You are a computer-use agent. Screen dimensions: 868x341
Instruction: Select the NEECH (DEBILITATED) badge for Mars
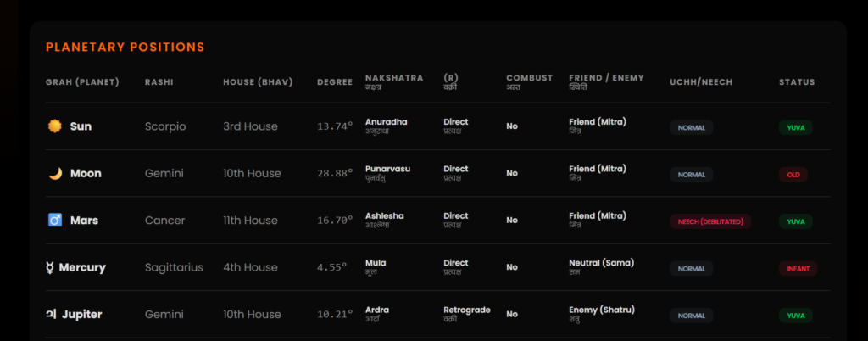(x=710, y=221)
